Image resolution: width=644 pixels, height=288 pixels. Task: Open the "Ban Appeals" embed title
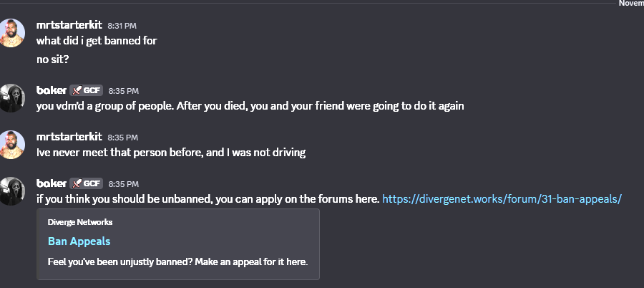[x=79, y=241]
